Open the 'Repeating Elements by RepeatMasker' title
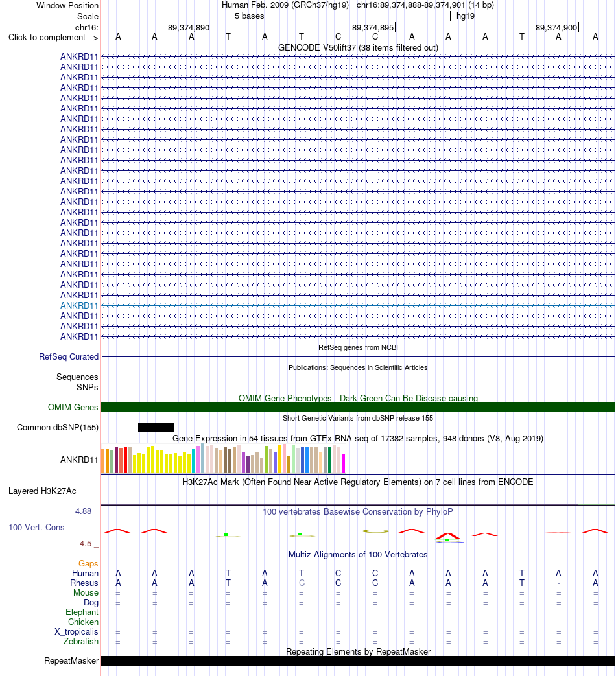This screenshot has width=616, height=676. click(x=358, y=651)
